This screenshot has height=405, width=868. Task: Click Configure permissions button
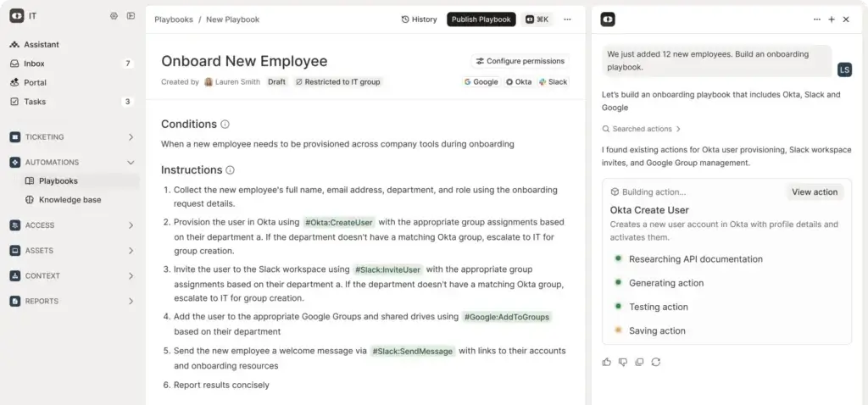[520, 61]
